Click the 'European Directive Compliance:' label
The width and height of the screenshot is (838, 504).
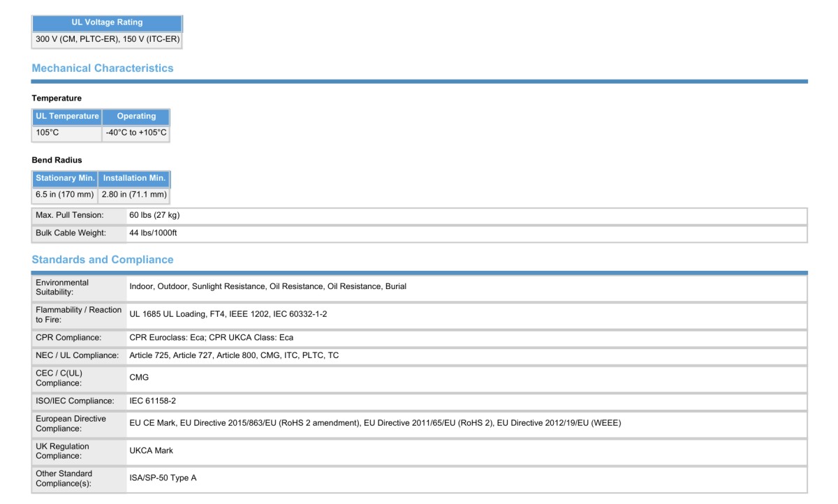pyautogui.click(x=71, y=424)
